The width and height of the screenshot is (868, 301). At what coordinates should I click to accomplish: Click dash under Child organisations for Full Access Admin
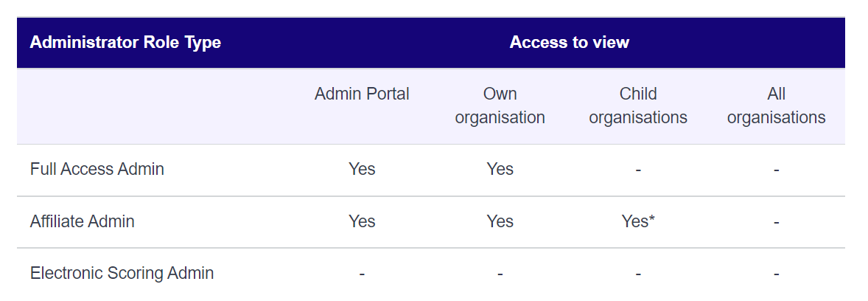(x=638, y=170)
